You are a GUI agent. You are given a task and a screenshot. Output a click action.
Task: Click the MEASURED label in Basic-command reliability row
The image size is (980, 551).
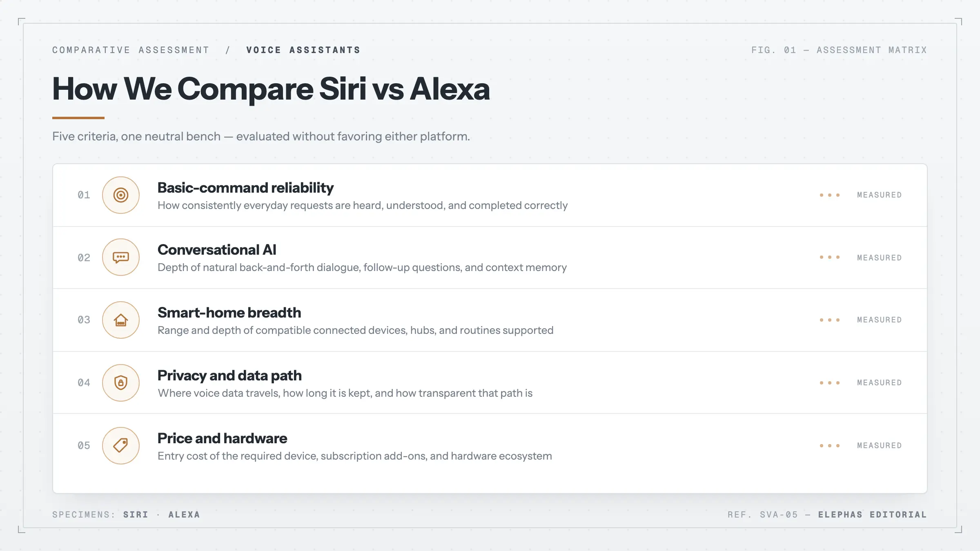point(880,195)
